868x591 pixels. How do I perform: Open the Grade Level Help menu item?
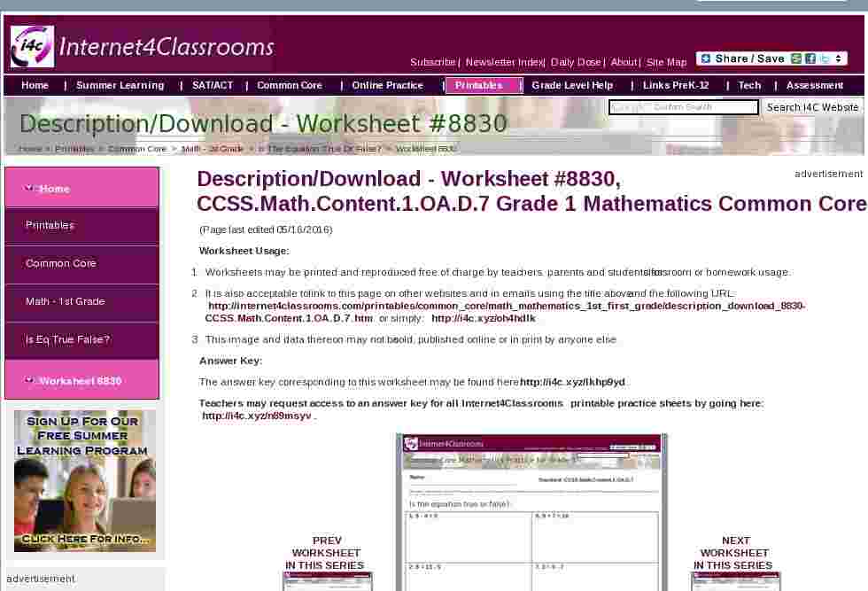572,85
